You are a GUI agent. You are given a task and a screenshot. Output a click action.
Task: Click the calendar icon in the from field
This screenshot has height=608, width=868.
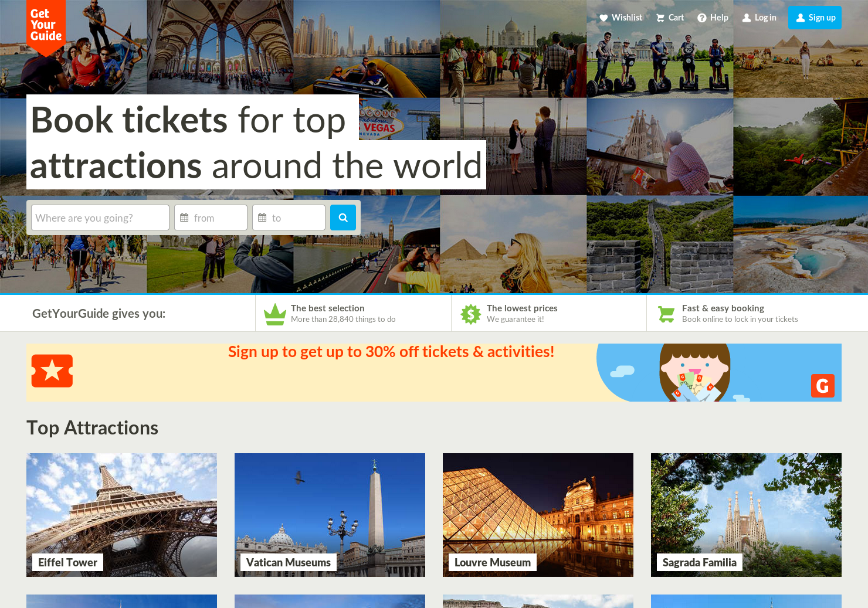[185, 218]
